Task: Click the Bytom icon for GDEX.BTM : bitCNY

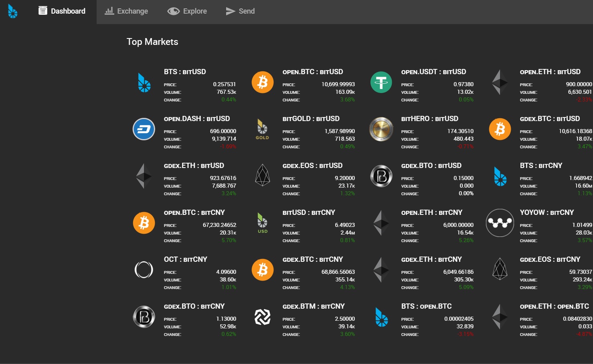Action: tap(263, 317)
